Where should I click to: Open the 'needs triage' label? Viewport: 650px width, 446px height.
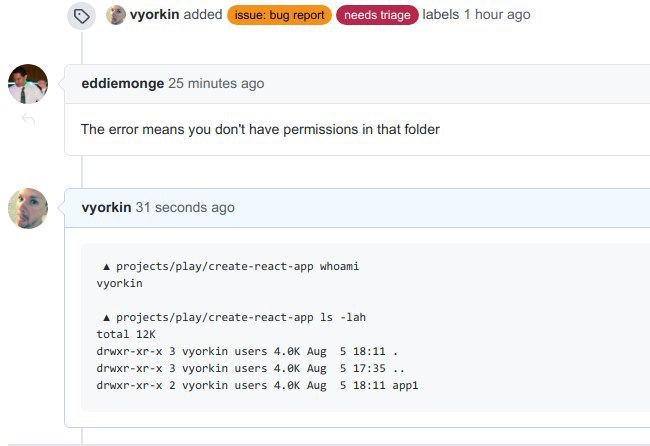pos(377,15)
